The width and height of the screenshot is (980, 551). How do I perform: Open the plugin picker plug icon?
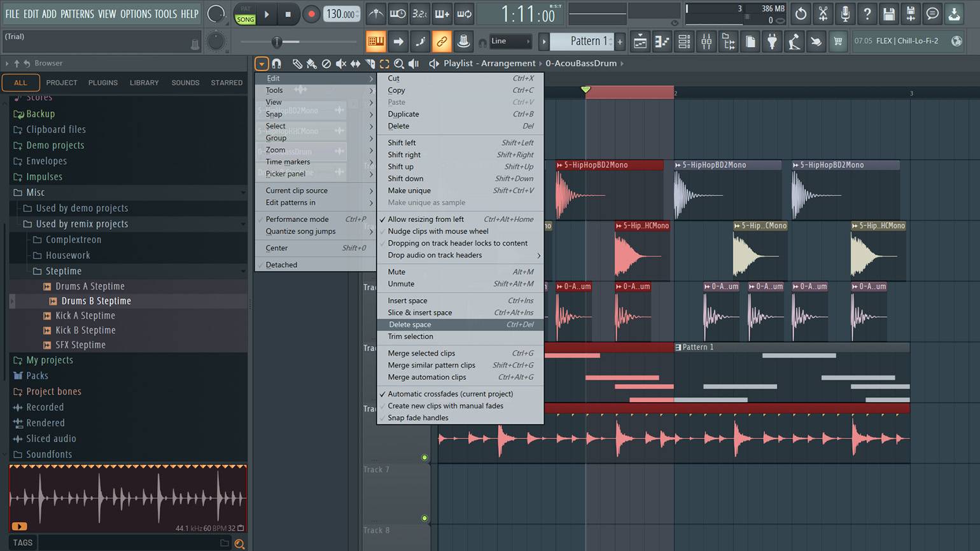[x=772, y=42]
